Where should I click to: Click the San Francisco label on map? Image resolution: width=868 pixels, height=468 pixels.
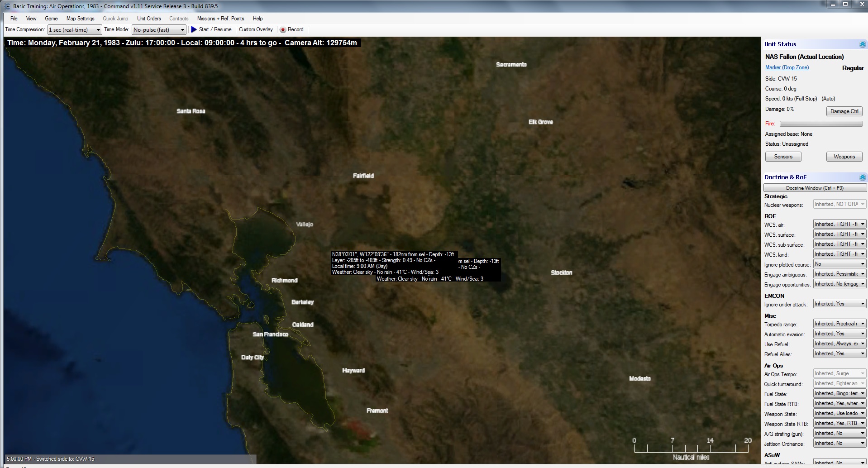[x=270, y=334]
